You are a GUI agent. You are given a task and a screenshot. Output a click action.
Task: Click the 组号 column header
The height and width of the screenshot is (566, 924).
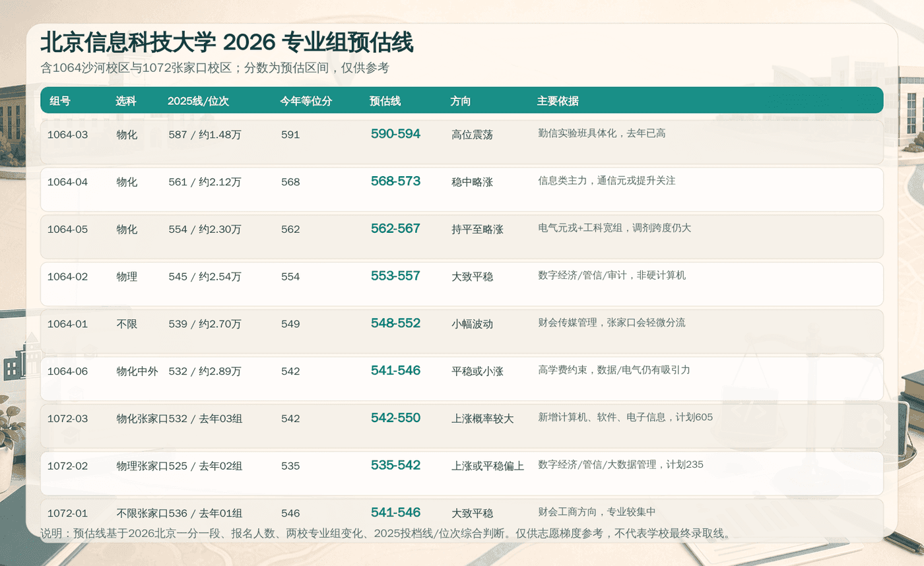(x=60, y=101)
